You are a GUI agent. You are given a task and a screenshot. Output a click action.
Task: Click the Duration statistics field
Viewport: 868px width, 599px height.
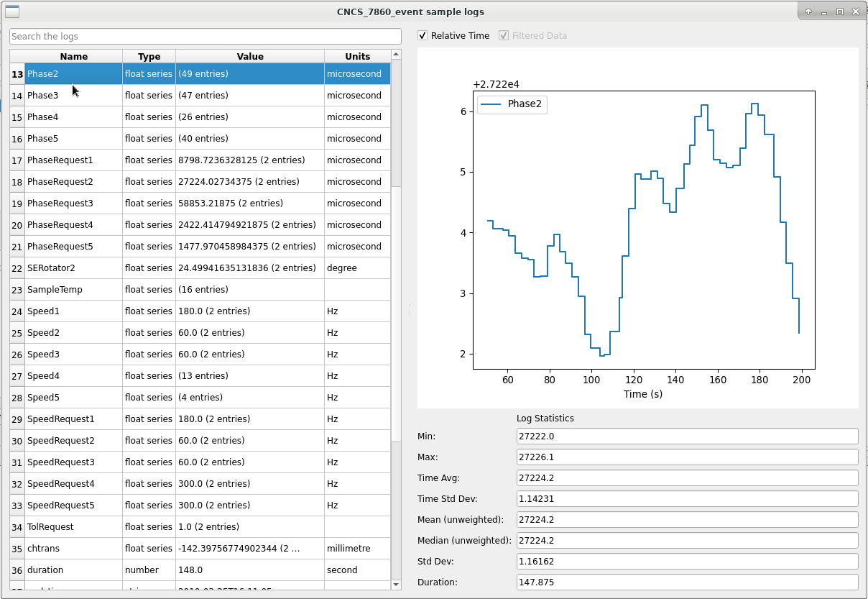click(x=685, y=582)
